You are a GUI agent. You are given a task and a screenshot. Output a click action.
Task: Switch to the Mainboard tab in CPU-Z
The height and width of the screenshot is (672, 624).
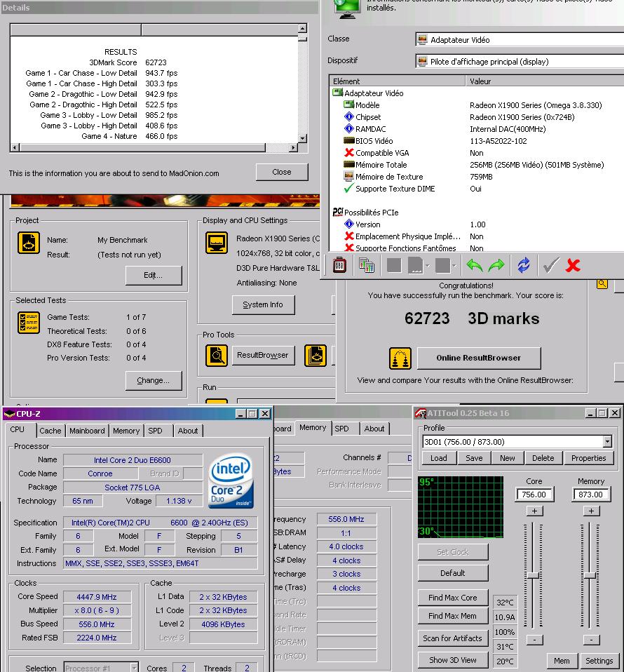click(x=87, y=431)
